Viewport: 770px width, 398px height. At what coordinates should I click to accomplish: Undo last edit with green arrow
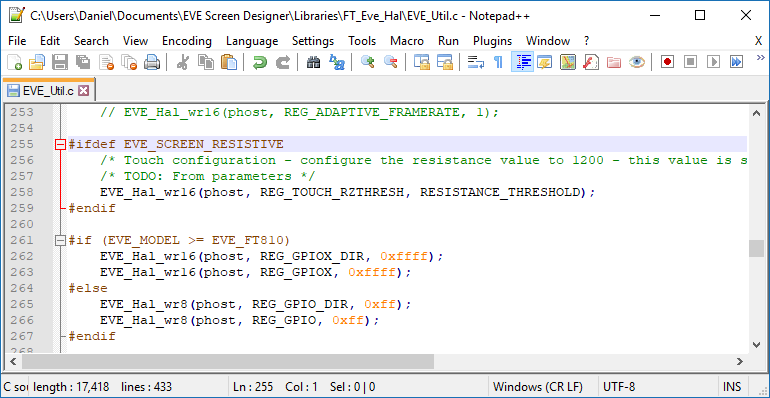(x=259, y=62)
